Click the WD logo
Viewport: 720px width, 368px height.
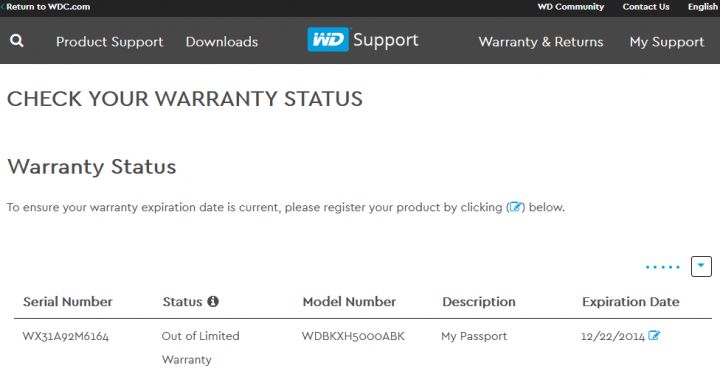(x=328, y=40)
